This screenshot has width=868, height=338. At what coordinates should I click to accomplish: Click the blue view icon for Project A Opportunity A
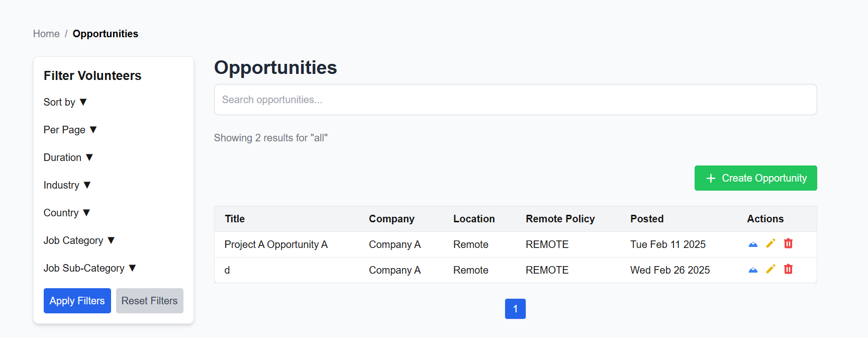[x=753, y=244]
